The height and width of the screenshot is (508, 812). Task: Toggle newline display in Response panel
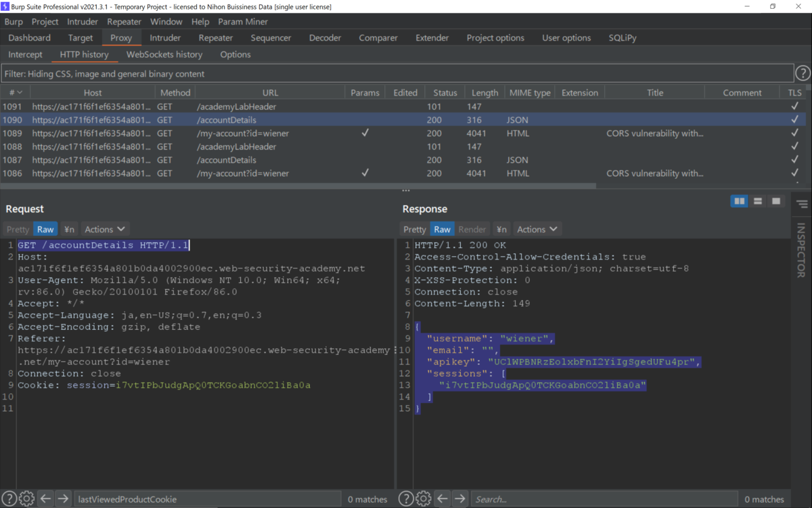coord(501,229)
